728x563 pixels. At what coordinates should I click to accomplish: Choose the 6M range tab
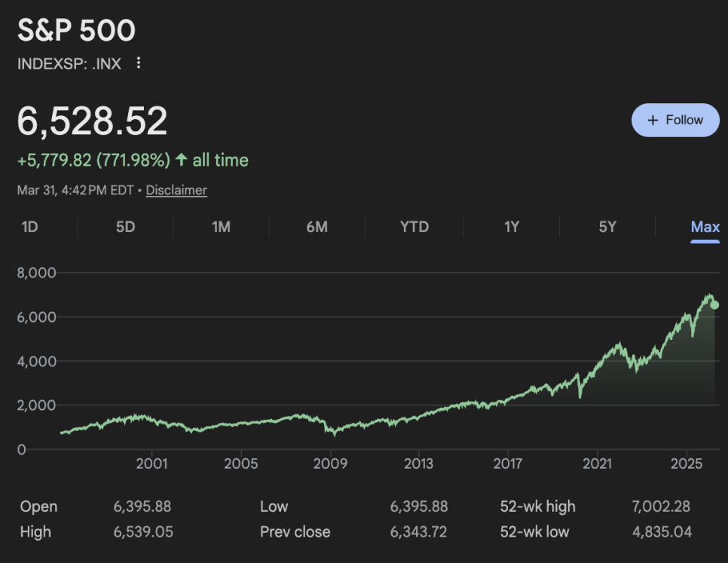point(317,227)
